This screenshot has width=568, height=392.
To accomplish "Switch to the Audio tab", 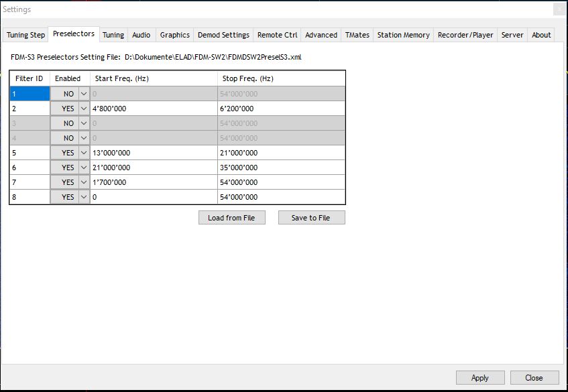I will 141,35.
